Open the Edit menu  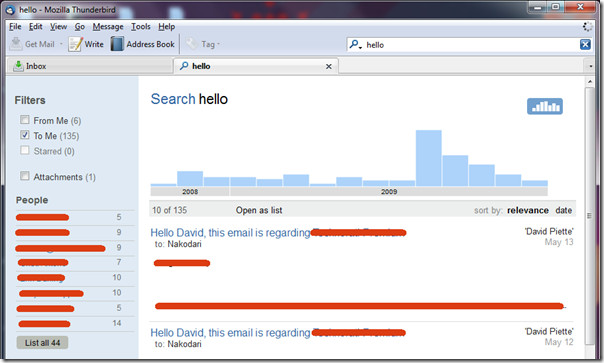click(35, 27)
